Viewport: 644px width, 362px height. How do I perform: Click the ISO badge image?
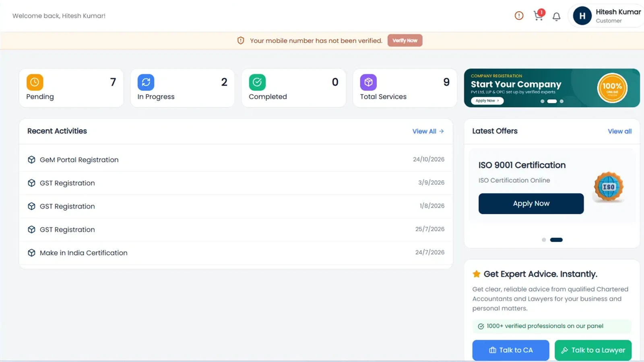(609, 187)
